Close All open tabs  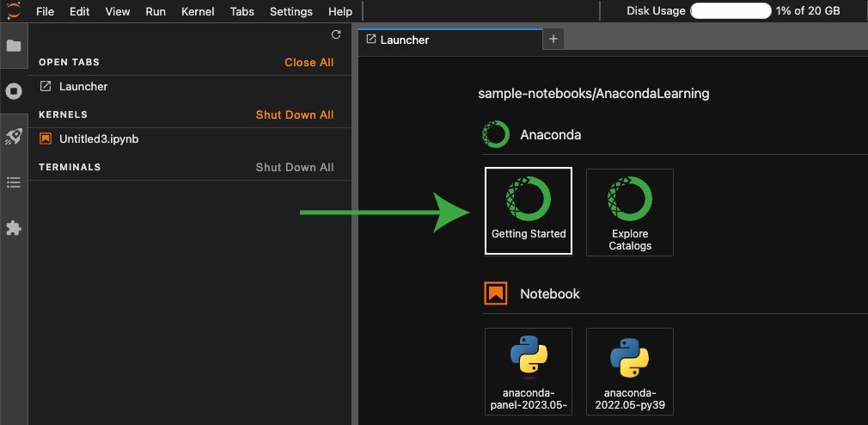[x=309, y=63]
